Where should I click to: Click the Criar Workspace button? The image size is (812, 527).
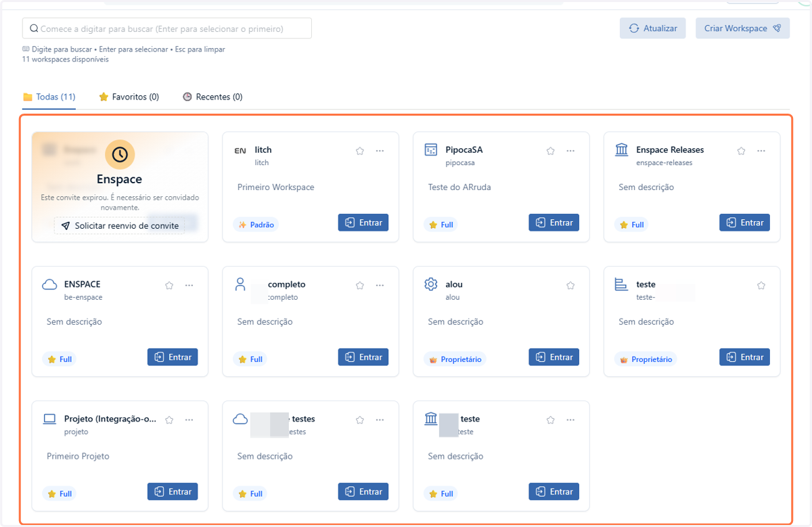coord(742,28)
